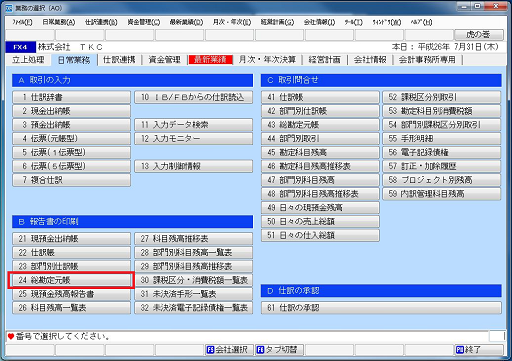512x361 pixels.
Task: Open 41 仕訳帳 inquiry
Action: point(320,97)
